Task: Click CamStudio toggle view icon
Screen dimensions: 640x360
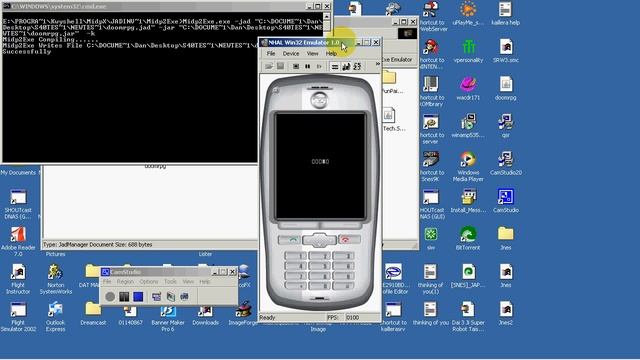Action: coord(156,297)
